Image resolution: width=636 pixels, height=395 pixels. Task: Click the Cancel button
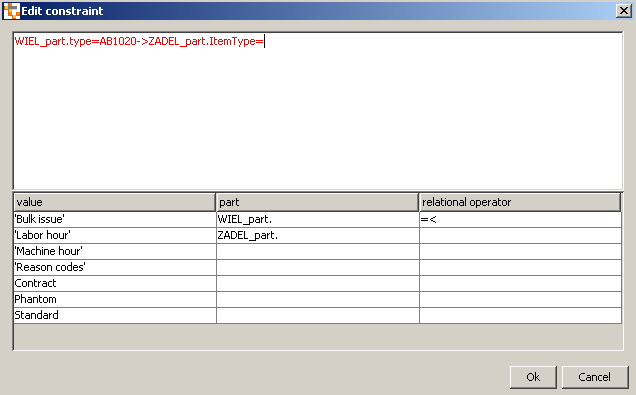click(595, 377)
